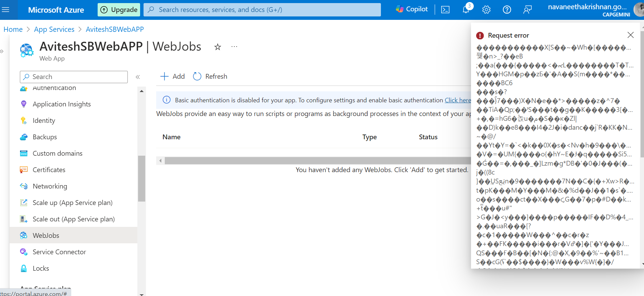Collapse the resource menu with double chevron

tap(138, 77)
